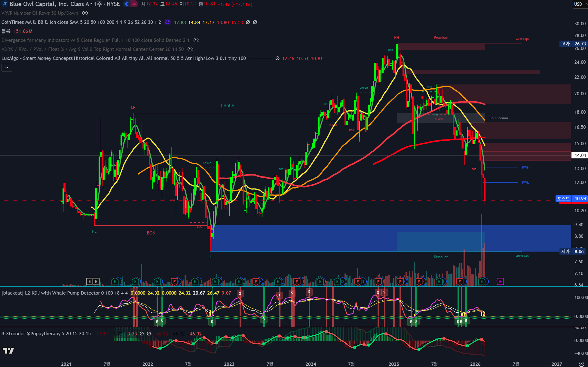Click the 포스트 post-market price label 10.94
The image size is (588, 367).
(571, 199)
